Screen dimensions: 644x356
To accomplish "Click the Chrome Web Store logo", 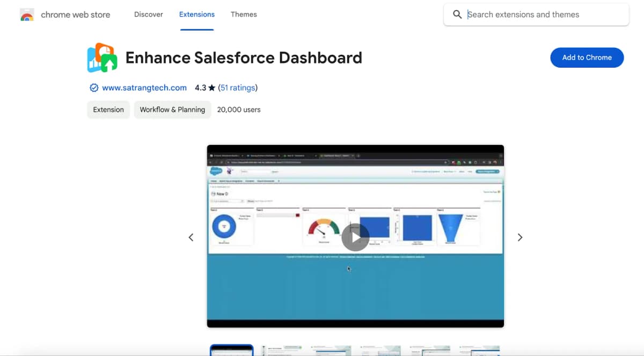I will 27,15.
